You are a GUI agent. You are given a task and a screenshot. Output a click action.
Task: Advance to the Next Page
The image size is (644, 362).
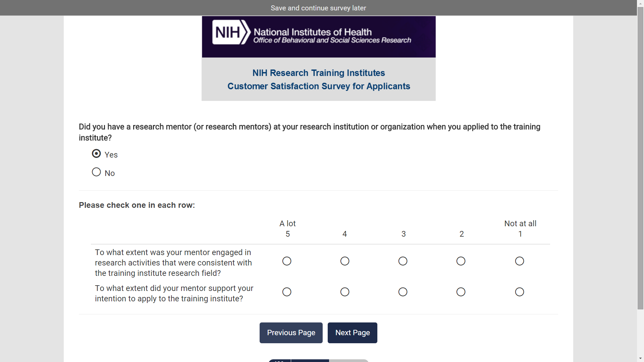click(352, 333)
